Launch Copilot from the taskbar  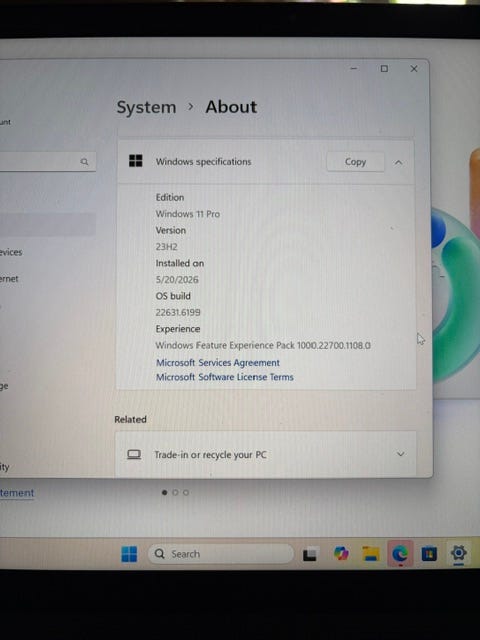pos(341,554)
